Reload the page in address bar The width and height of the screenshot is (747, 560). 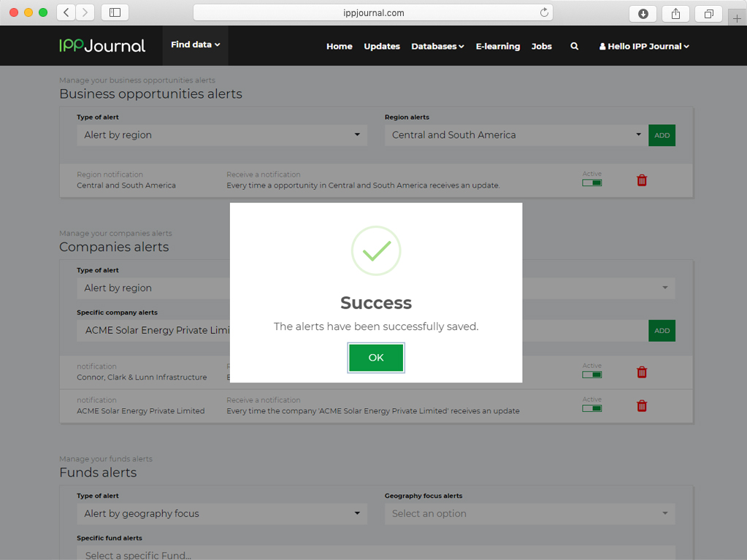click(x=544, y=12)
